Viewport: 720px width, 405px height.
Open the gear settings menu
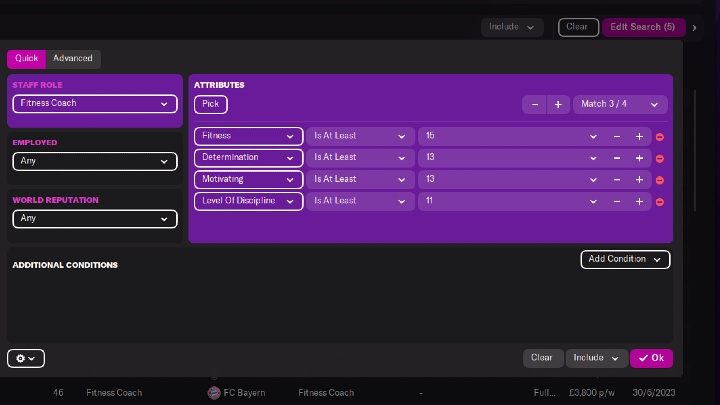25,358
